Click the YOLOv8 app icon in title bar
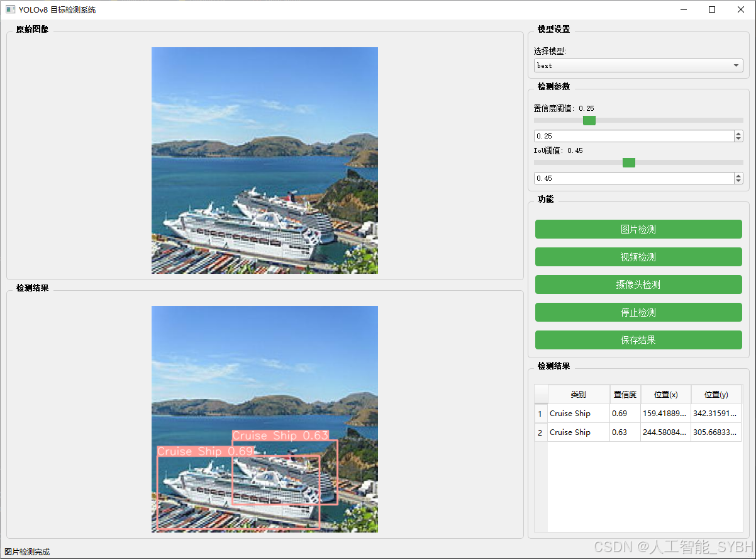 tap(10, 9)
